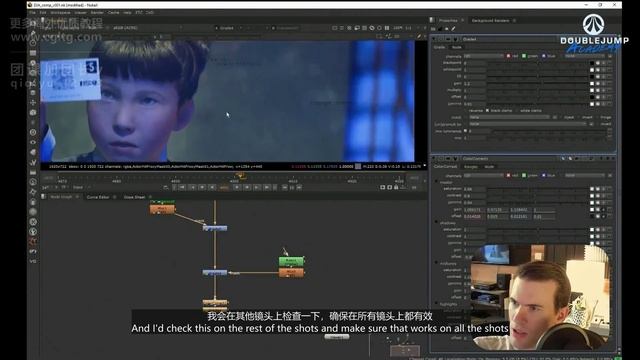
Task: Open the Deep nodes toolbar menu
Action: 33,132
